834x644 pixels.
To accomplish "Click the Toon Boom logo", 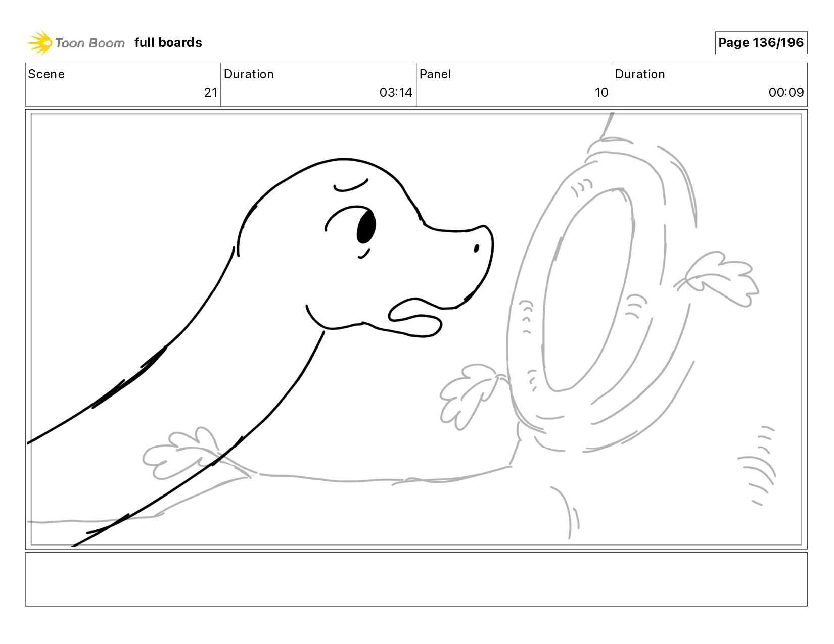I will tap(76, 42).
